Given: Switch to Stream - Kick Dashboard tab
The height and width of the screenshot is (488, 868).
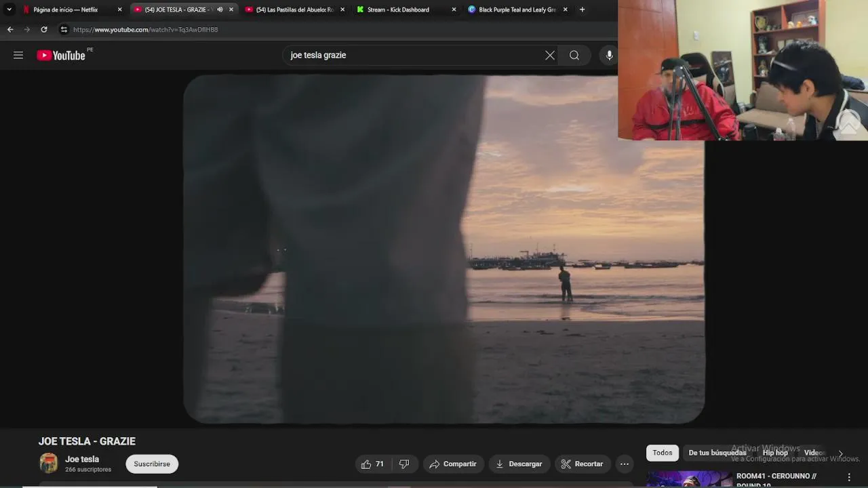Looking at the screenshot, I should 398,9.
